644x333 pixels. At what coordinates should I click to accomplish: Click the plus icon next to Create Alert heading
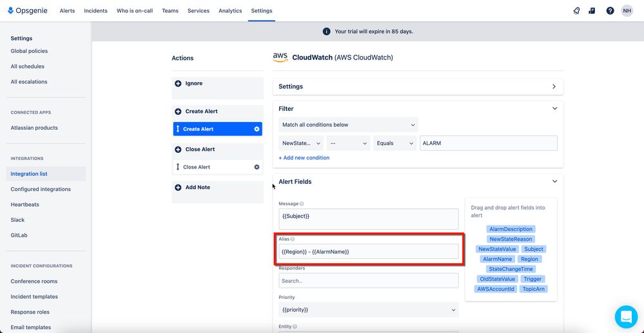(179, 112)
